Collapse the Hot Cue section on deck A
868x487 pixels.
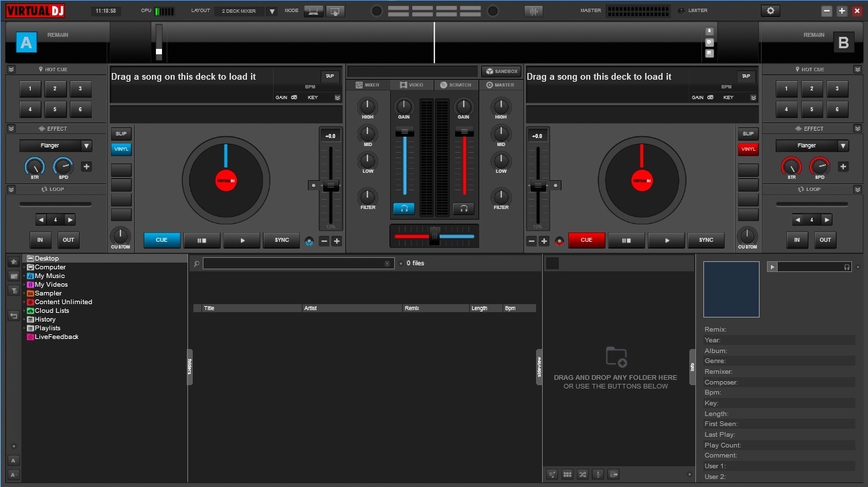[x=11, y=70]
